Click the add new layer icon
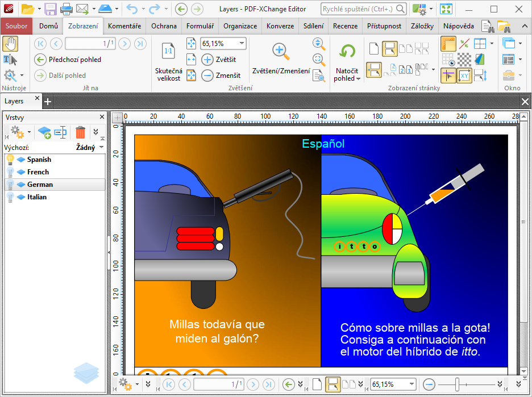Screen dimensions: 532x397 (44, 132)
